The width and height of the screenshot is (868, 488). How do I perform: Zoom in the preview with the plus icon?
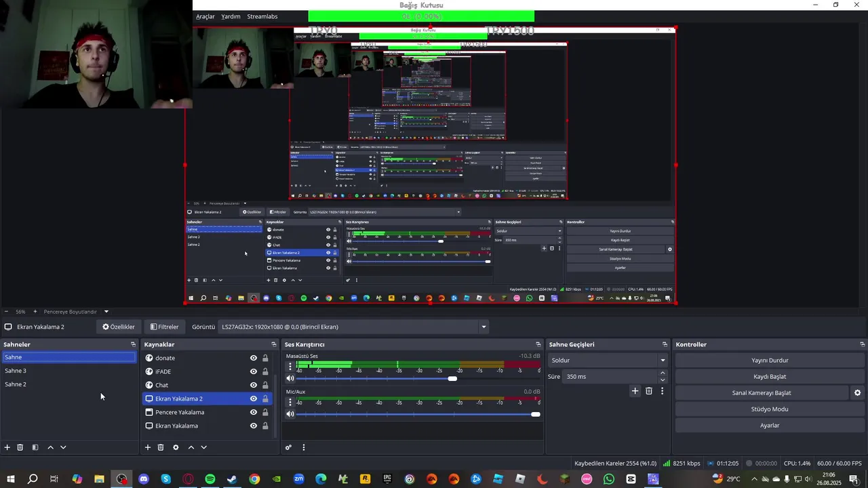(35, 312)
